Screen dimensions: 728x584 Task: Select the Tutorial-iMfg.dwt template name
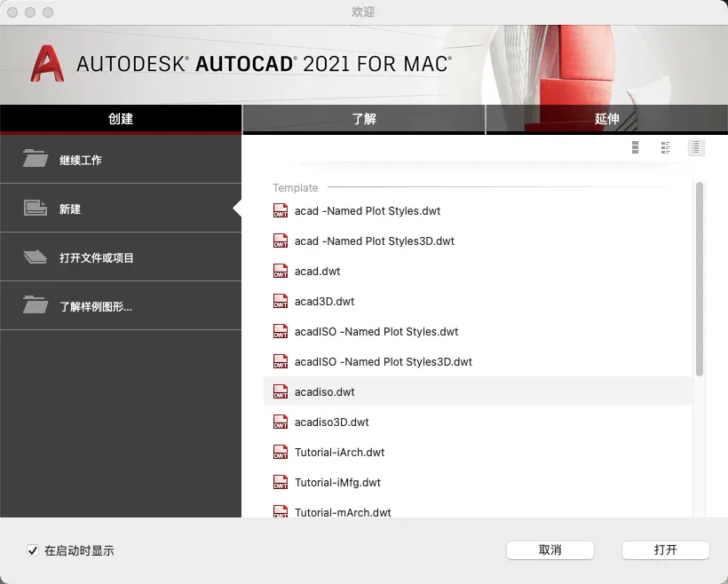(x=337, y=482)
